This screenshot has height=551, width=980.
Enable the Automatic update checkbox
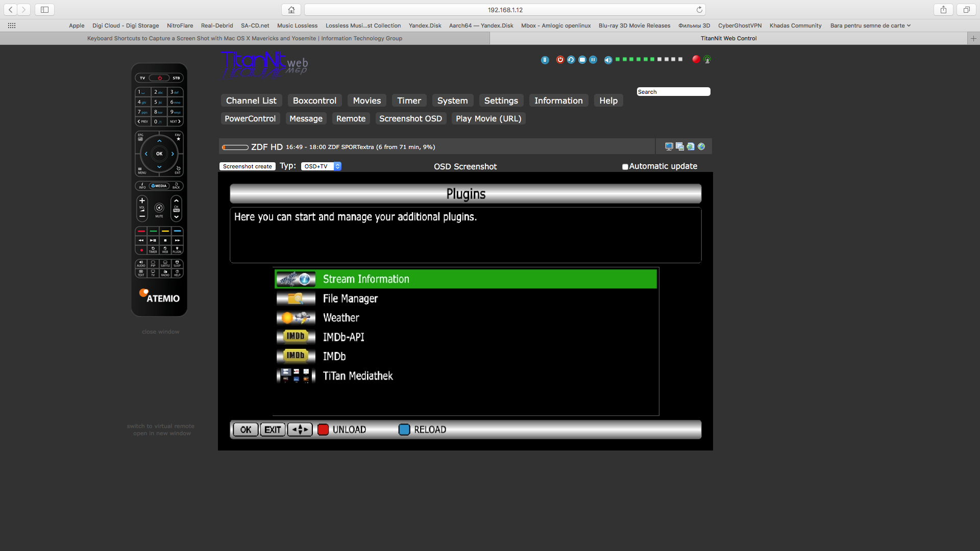click(625, 167)
